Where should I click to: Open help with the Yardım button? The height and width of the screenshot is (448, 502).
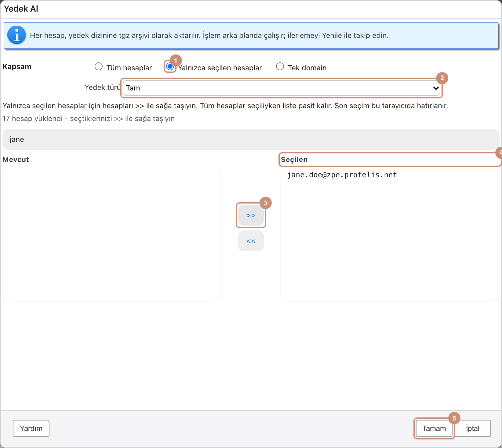(x=31, y=428)
